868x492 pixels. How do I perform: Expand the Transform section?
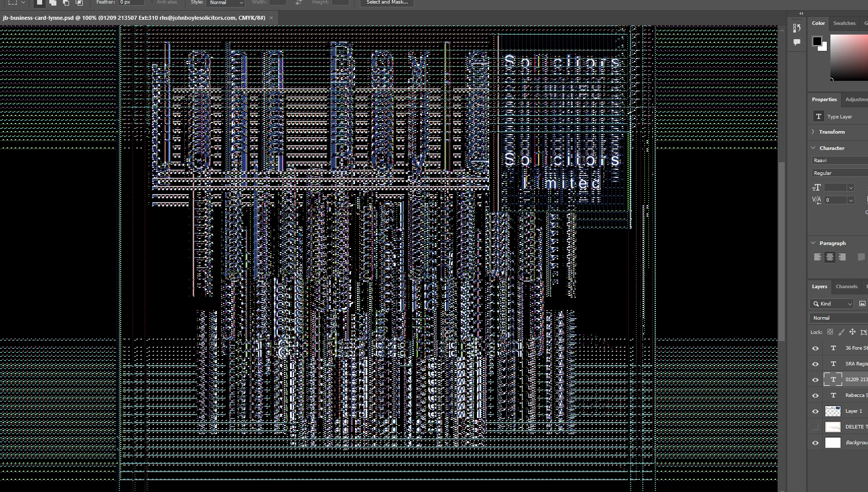tap(813, 132)
